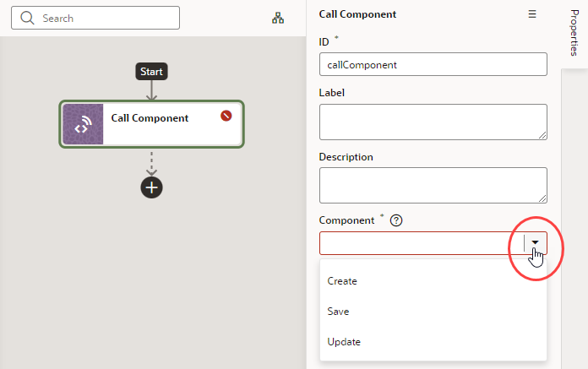Click the resize handle of the Label text area
The height and width of the screenshot is (369, 588).
(542, 135)
